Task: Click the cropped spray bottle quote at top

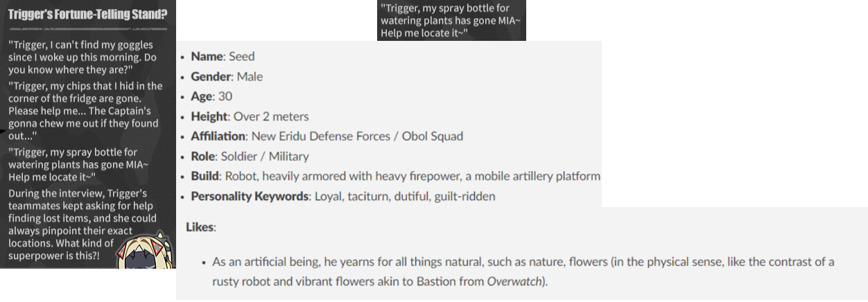Action: 451,20
